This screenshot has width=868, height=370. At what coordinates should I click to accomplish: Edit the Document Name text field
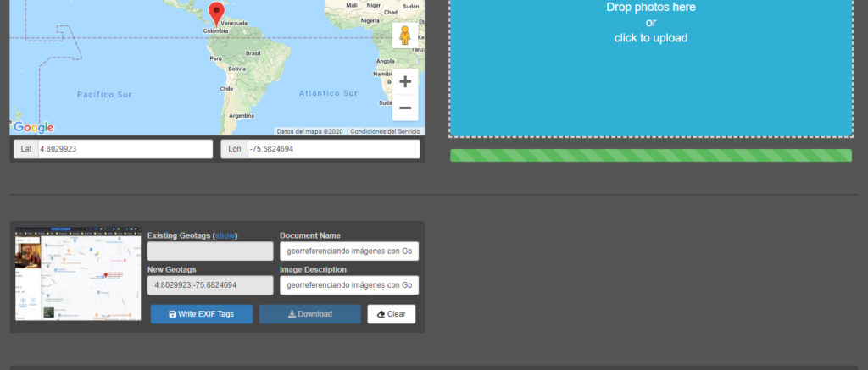[349, 251]
